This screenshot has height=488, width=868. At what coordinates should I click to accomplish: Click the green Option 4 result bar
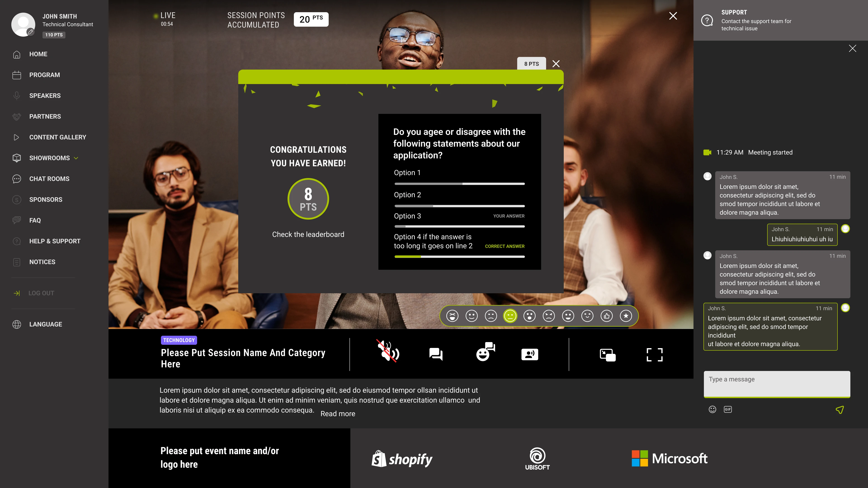[x=460, y=257]
